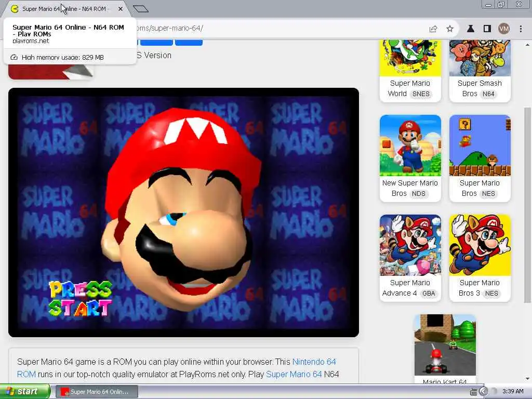Toggle the browser side panel icon

(x=487, y=29)
